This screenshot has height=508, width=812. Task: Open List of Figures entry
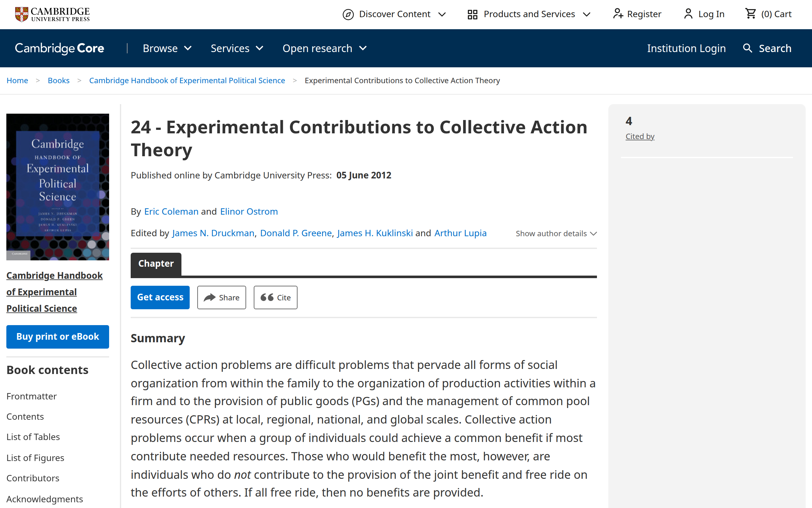pyautogui.click(x=35, y=458)
